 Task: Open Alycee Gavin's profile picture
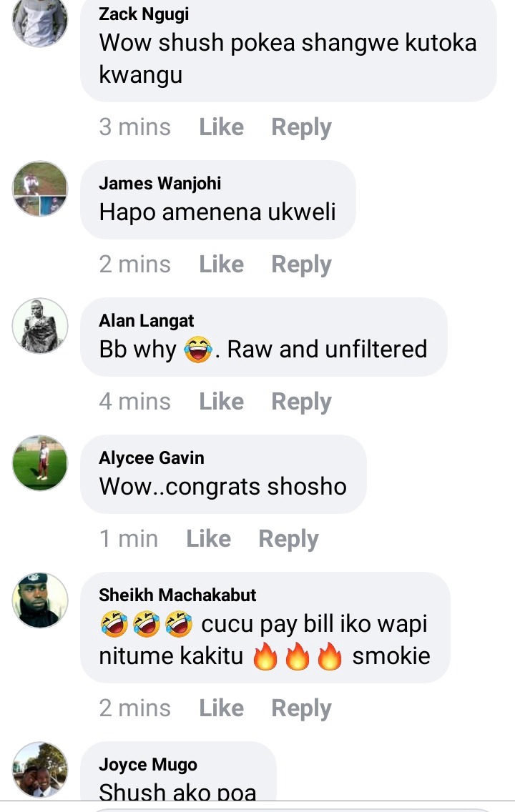(x=40, y=463)
